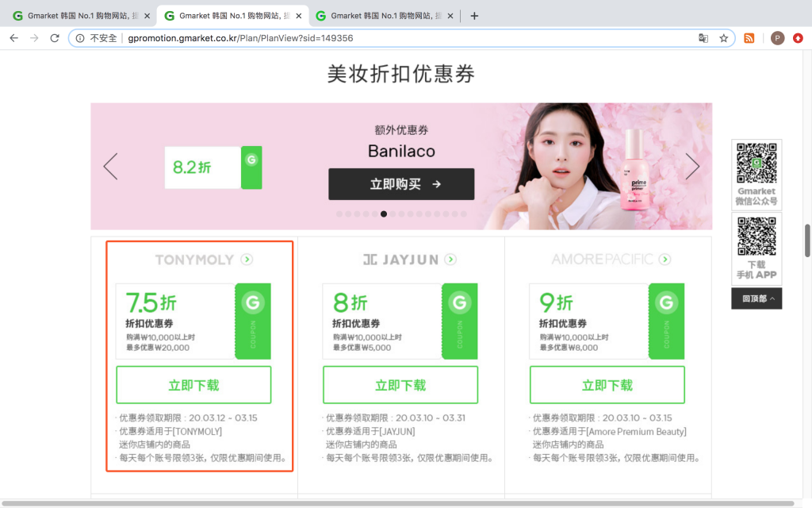Click the vertical scrollbar thumb
The width and height of the screenshot is (812, 508).
click(x=806, y=241)
